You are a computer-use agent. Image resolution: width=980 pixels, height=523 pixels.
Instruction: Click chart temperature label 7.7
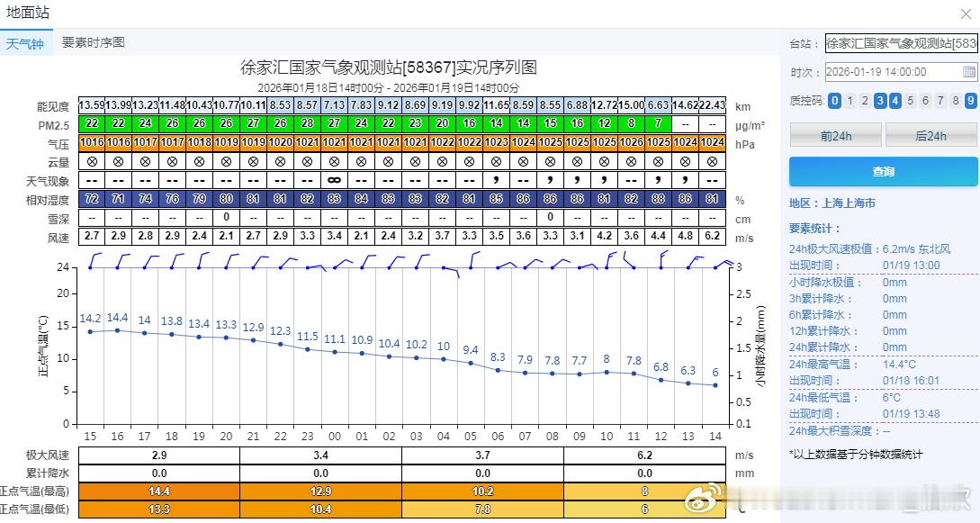click(580, 361)
